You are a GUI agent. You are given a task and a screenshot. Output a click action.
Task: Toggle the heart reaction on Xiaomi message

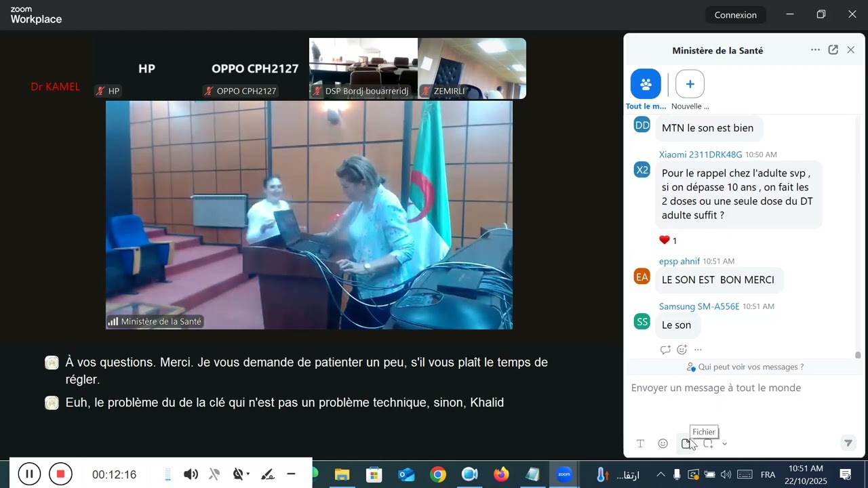(x=668, y=240)
